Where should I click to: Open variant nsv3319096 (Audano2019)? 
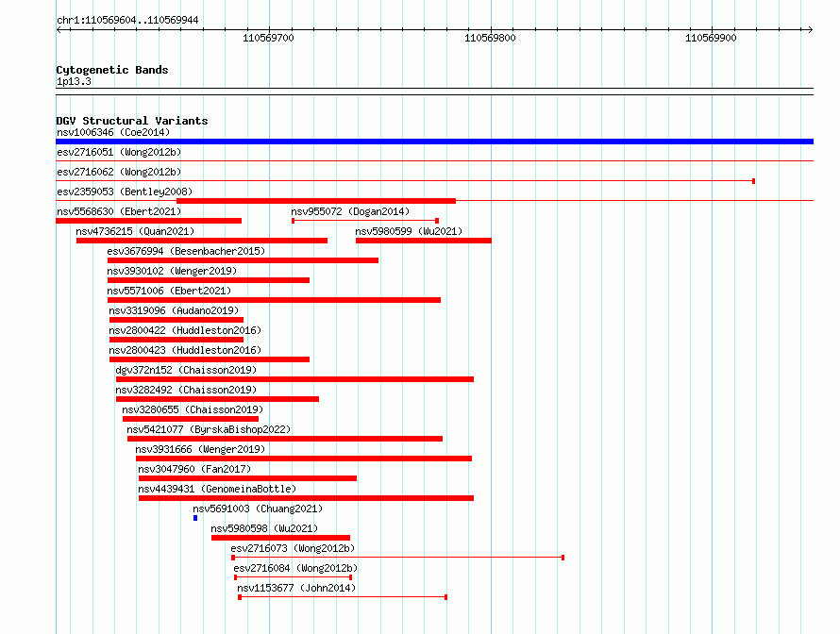click(174, 310)
